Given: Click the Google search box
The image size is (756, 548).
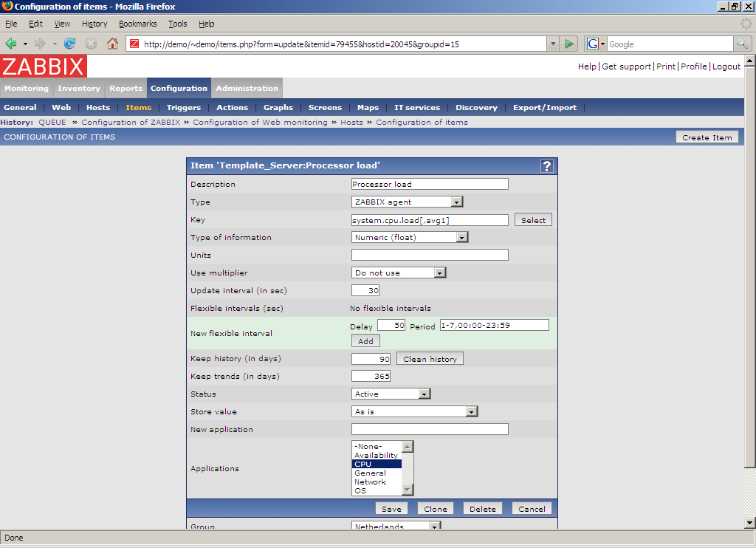Looking at the screenshot, I should [670, 44].
